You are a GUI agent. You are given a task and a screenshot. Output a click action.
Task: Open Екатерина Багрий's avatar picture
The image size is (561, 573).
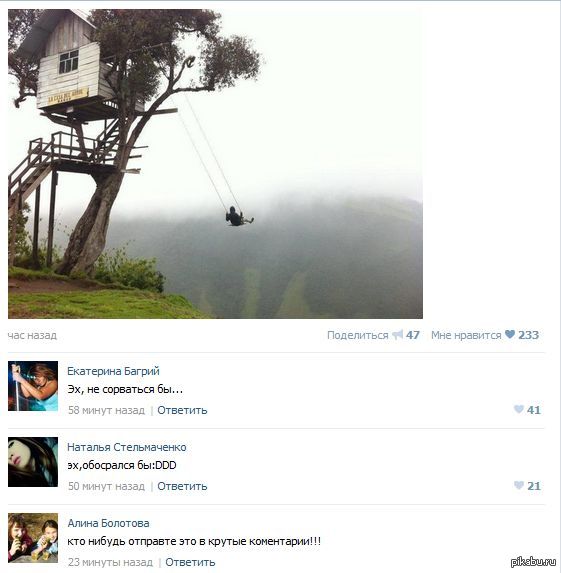pos(33,386)
